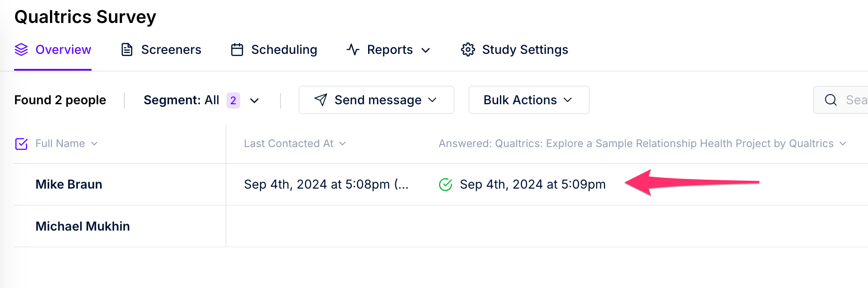Open Mike Braun's participant record

pyautogui.click(x=69, y=184)
